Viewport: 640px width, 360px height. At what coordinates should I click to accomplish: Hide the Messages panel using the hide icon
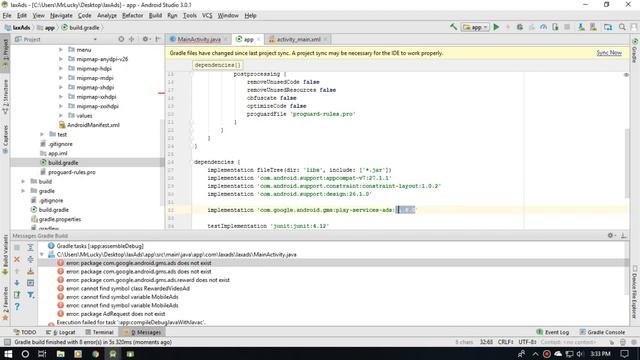[623, 236]
